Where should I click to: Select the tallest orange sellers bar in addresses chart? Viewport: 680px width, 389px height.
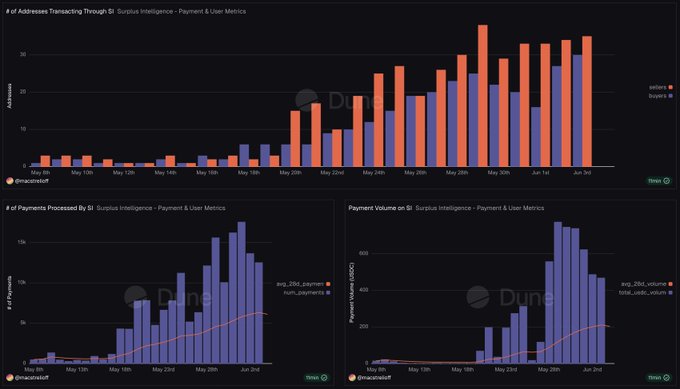point(483,95)
